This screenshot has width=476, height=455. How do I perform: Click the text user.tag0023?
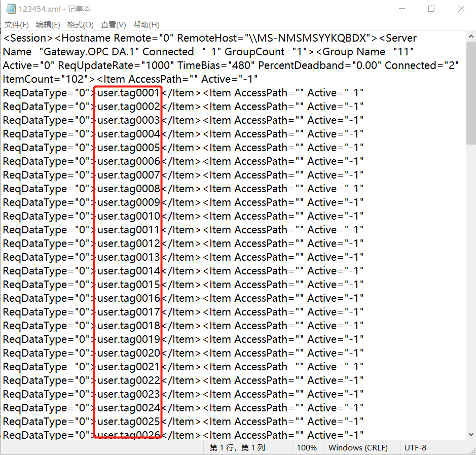[128, 394]
